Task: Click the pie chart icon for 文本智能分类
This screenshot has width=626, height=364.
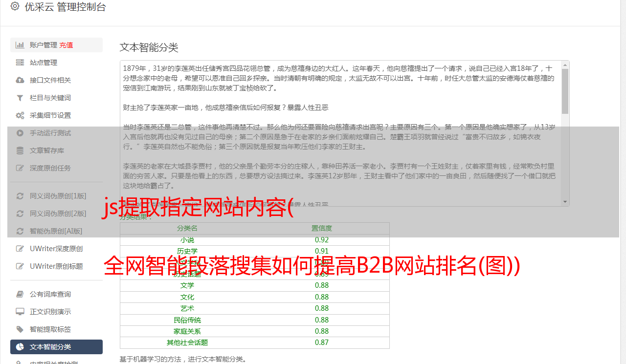Action: click(20, 347)
